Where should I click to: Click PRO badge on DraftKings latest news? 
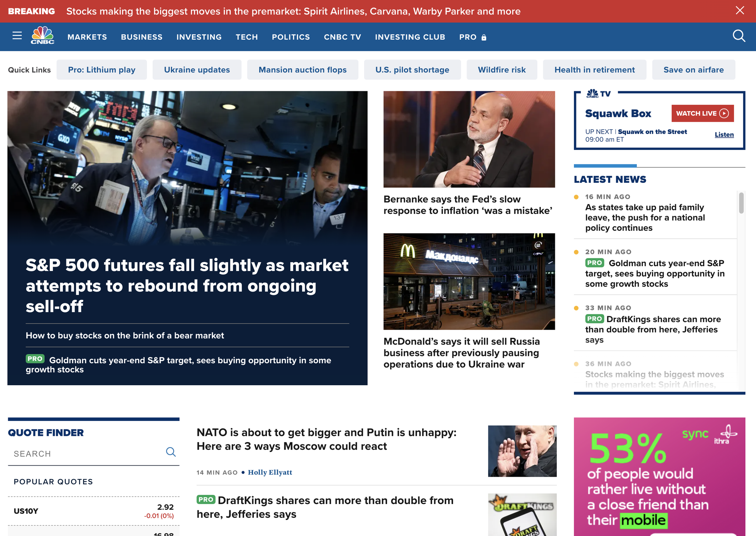pos(594,319)
